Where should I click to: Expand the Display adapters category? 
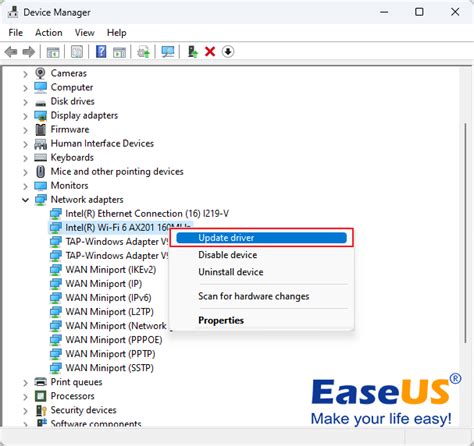25,116
